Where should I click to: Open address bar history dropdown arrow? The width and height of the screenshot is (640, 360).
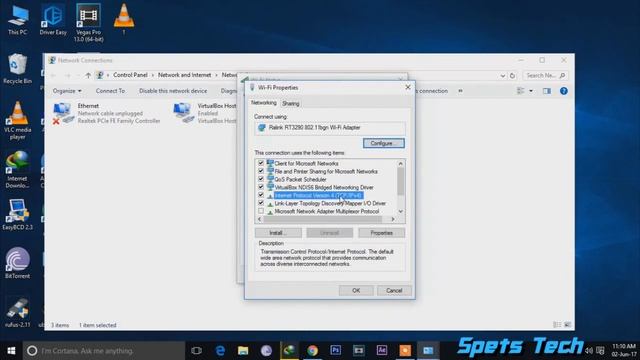coord(502,76)
